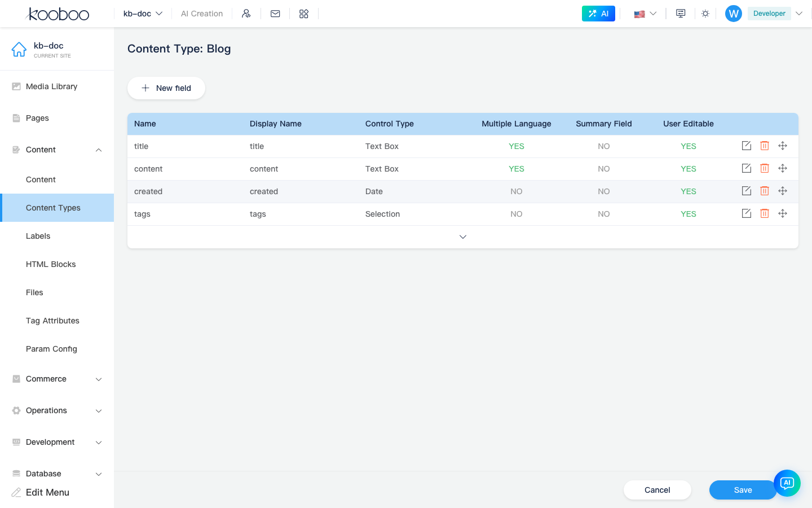Click the Selection control type of tags

tap(382, 214)
